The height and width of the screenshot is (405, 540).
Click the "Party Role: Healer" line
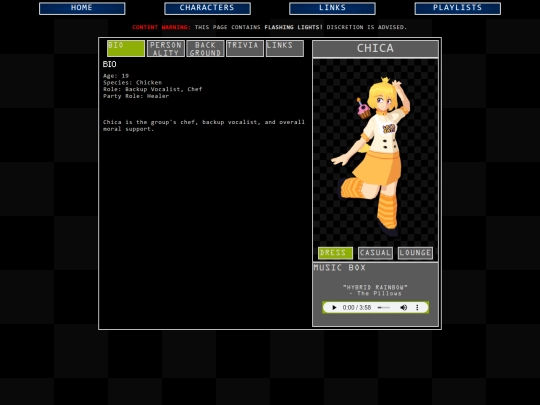click(136, 96)
